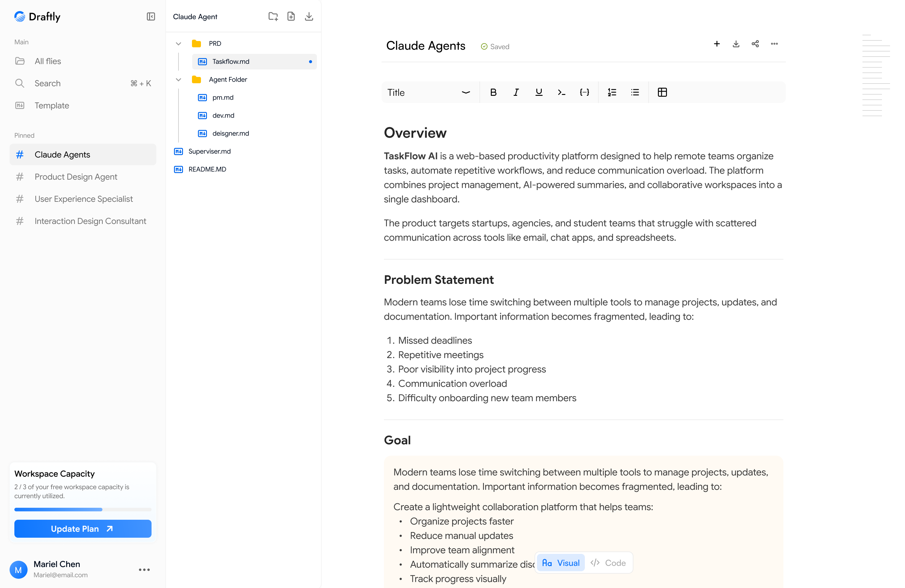This screenshot has width=905, height=588.
Task: Download the Claude Agents document
Action: tap(736, 44)
